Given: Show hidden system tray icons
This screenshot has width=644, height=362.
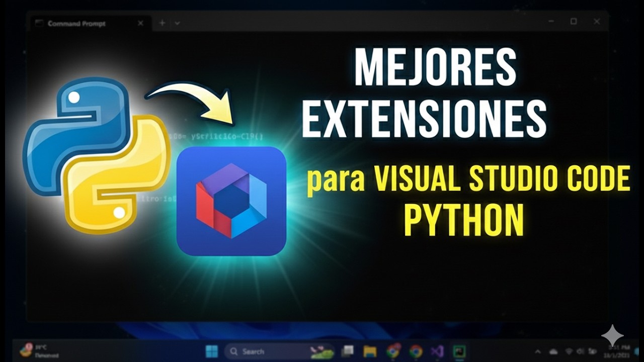Looking at the screenshot, I should pyautogui.click(x=538, y=351).
